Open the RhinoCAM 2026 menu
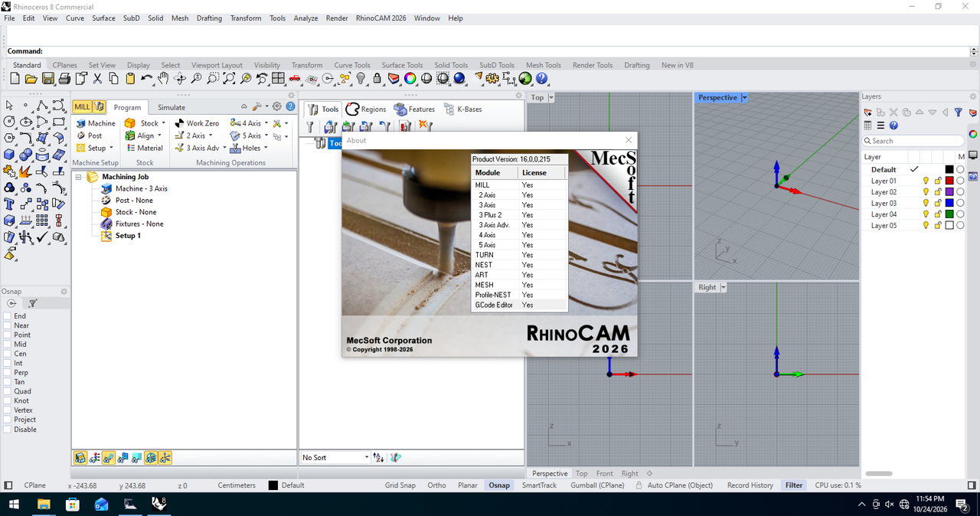980x516 pixels. click(381, 18)
